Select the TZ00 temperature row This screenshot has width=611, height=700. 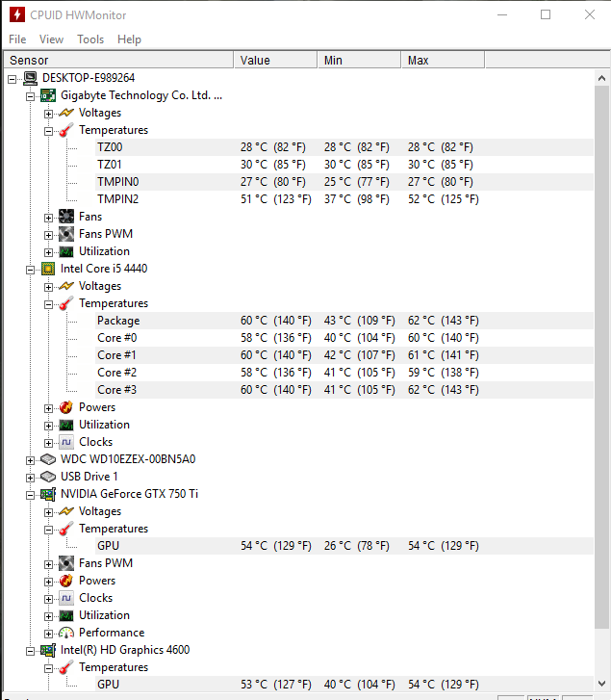point(344,147)
